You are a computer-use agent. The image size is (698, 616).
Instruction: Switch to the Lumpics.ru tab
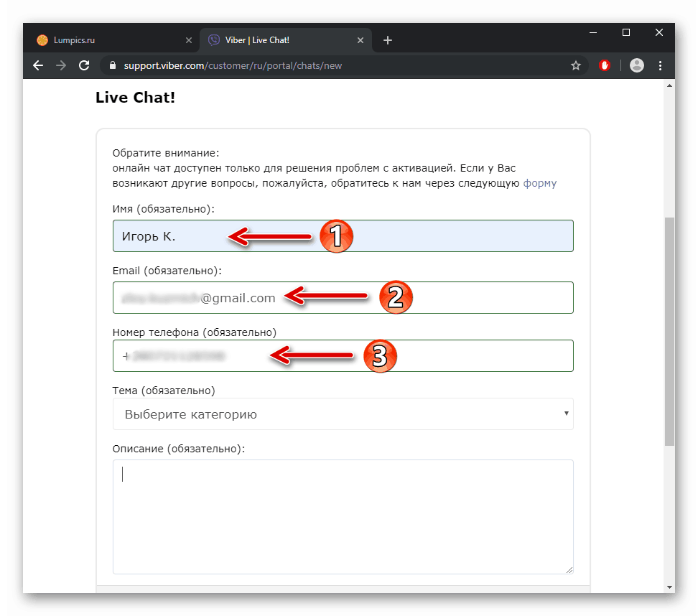click(x=113, y=40)
